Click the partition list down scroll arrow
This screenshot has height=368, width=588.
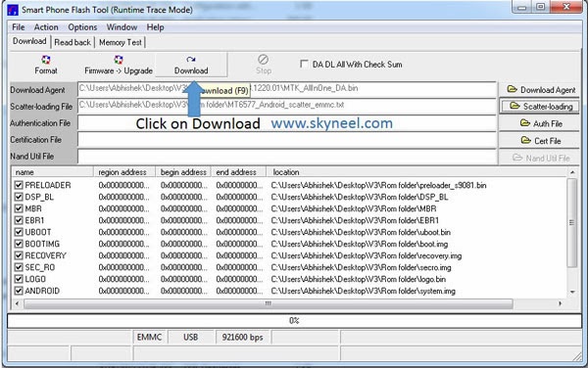[572, 292]
